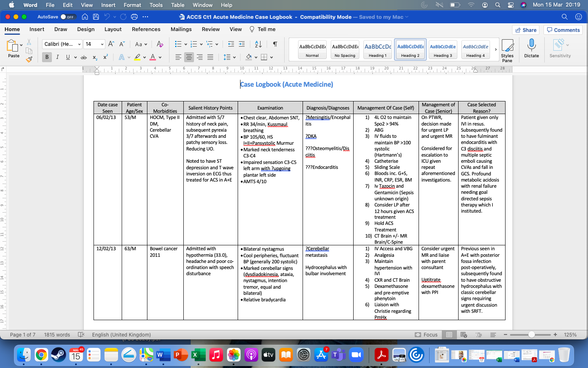Align text left
Image resolution: width=588 pixels, height=368 pixels.
pos(178,57)
